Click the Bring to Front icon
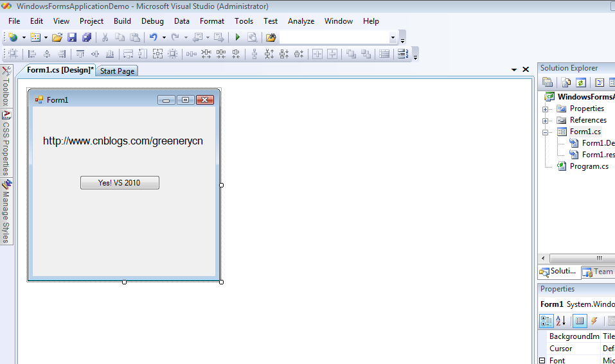The image size is (615, 364). pos(351,54)
